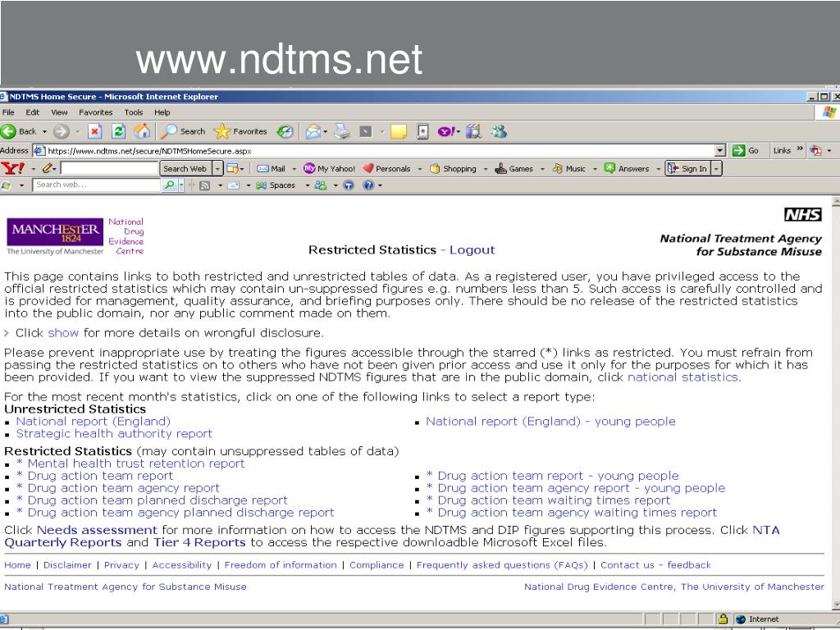This screenshot has height=630, width=840.
Task: Open Drug action team waiting times report
Action: point(548,500)
